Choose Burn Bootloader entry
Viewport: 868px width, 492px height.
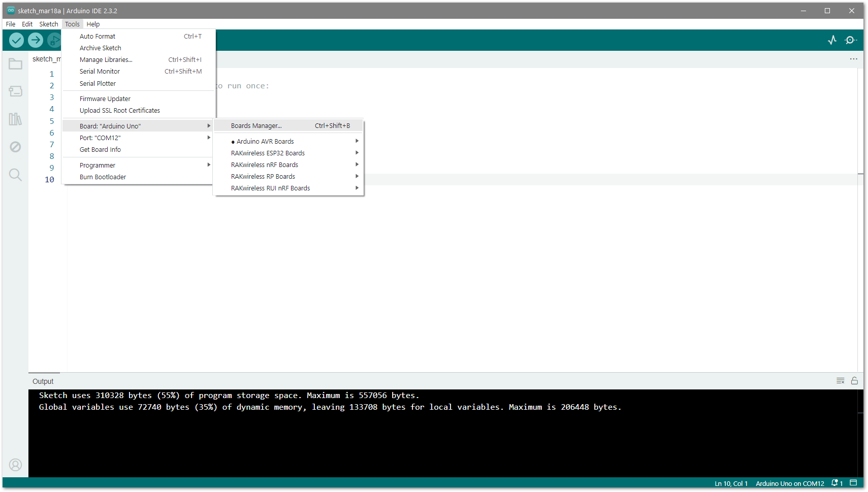point(137,177)
